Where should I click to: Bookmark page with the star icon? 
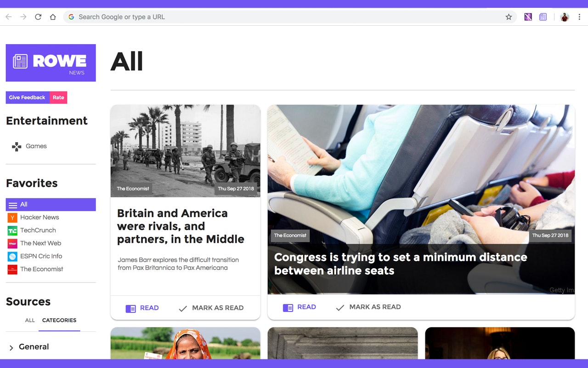click(x=509, y=17)
